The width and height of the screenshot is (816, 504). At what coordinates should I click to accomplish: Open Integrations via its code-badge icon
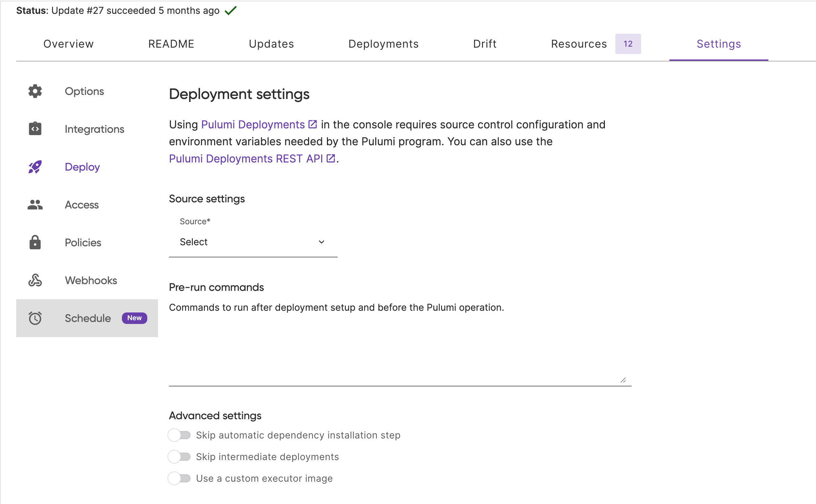[x=35, y=129]
